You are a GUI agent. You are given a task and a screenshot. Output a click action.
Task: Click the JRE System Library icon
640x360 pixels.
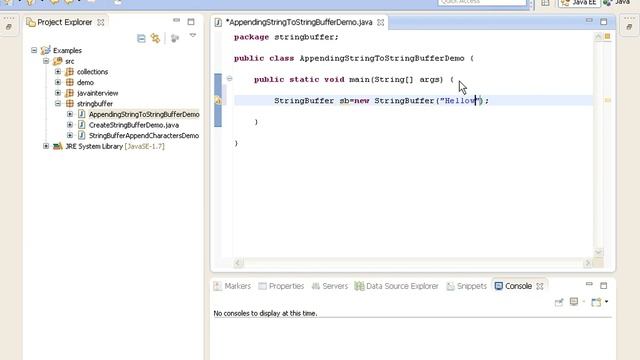(58, 146)
